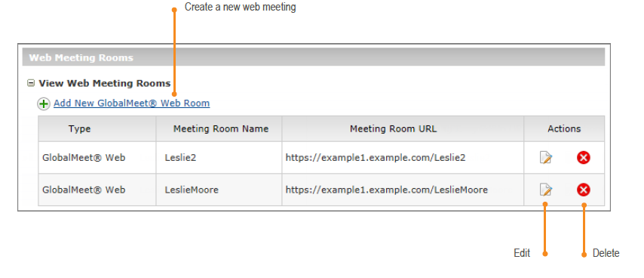Screen dimensions: 644x278
Task: Click the View Web Meeting Rooms label
Action: point(104,83)
